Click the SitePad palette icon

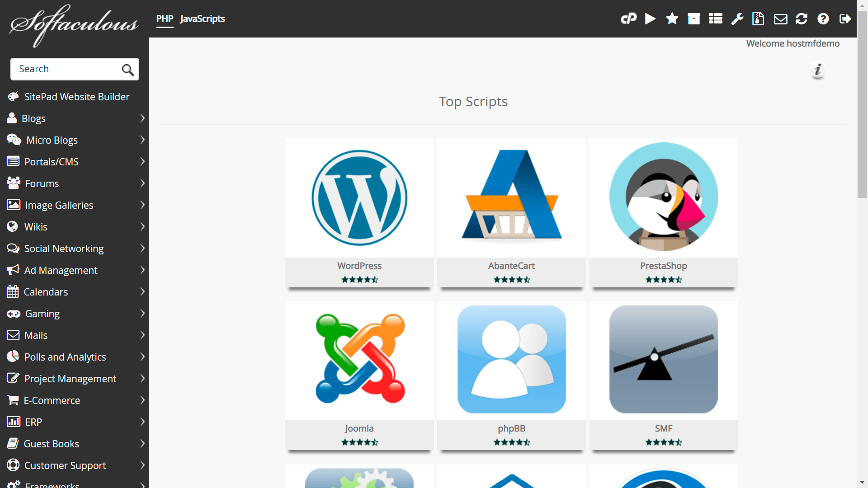pyautogui.click(x=13, y=96)
